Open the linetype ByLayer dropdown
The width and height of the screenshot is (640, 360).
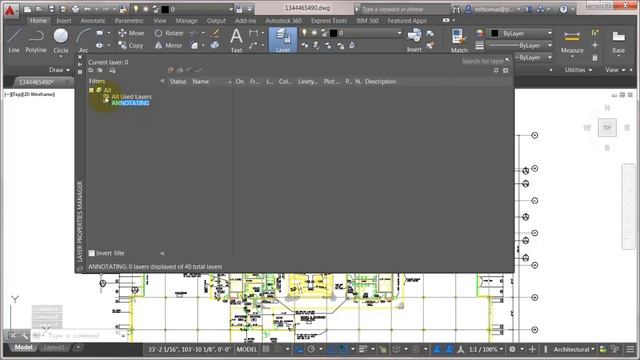pos(550,58)
